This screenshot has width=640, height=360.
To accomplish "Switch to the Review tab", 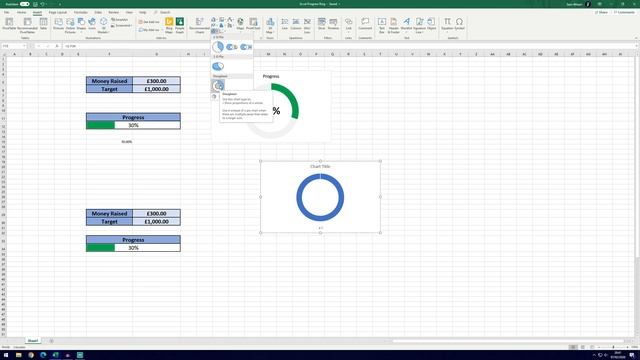I will click(113, 13).
